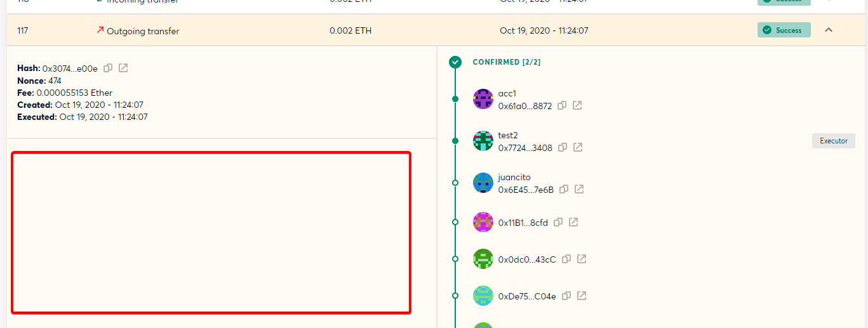Viewport: 868px width, 328px height.
Task: Open 0x0dc0...43cC in explorer
Action: tap(582, 259)
